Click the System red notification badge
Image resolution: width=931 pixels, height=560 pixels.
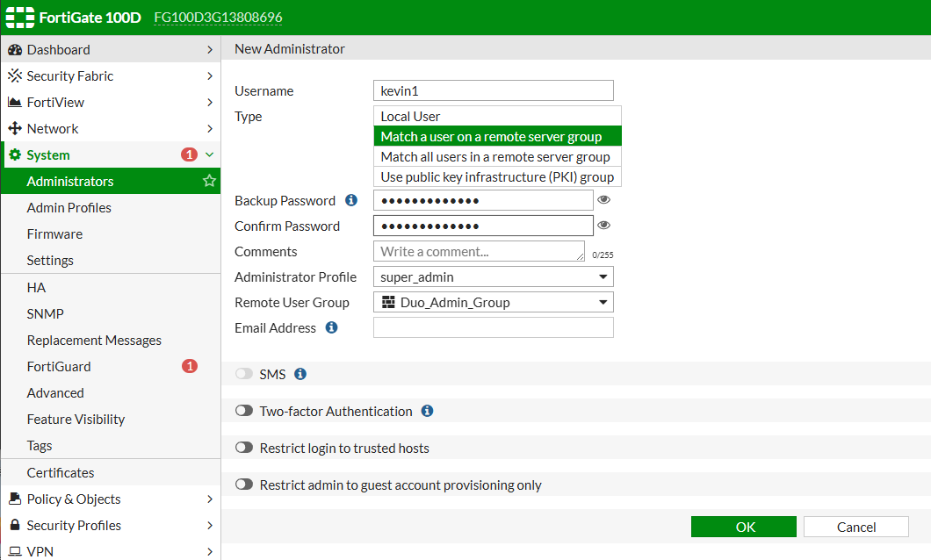189,154
